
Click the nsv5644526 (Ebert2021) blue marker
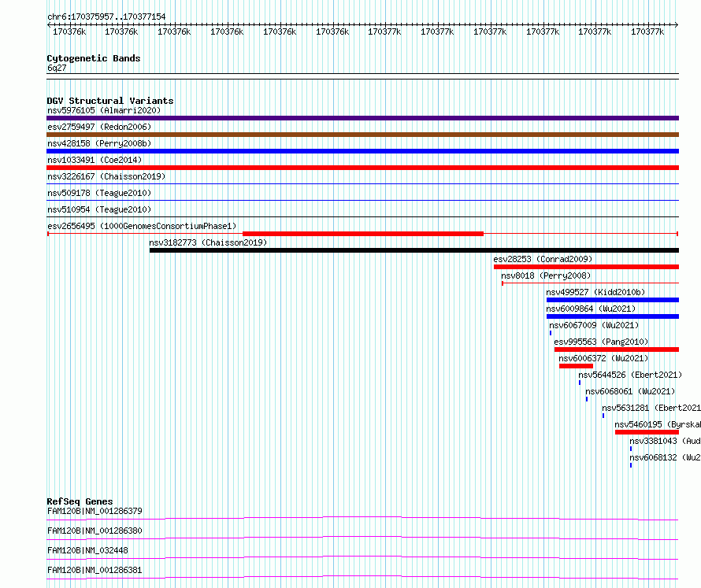pyautogui.click(x=580, y=383)
